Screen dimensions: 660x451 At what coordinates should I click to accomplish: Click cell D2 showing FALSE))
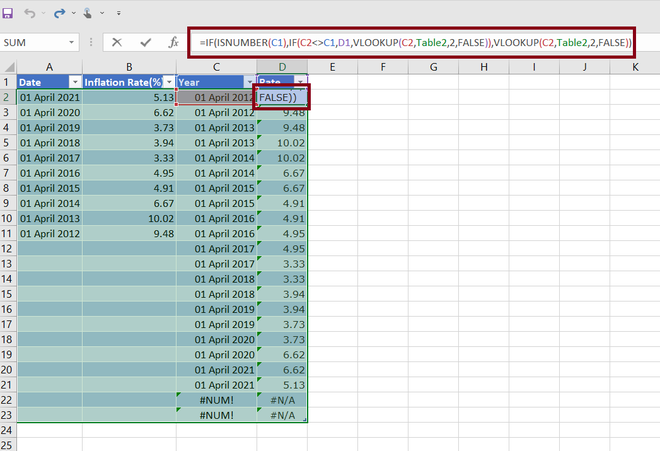282,97
